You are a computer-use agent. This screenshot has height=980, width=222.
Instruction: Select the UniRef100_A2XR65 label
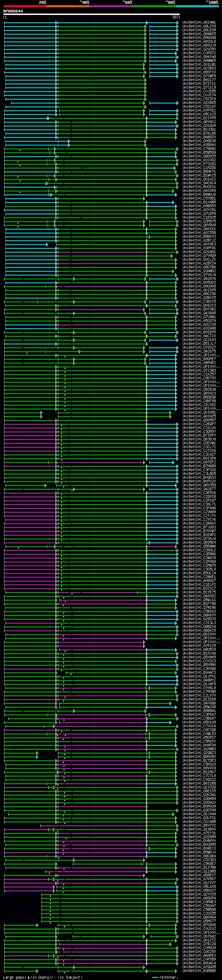199,103
